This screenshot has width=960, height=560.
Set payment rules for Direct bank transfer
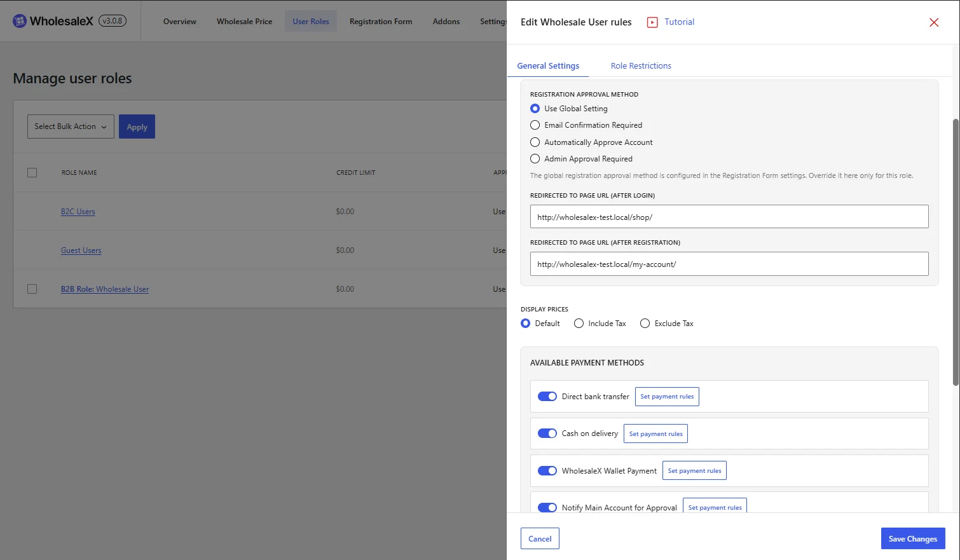tap(667, 397)
